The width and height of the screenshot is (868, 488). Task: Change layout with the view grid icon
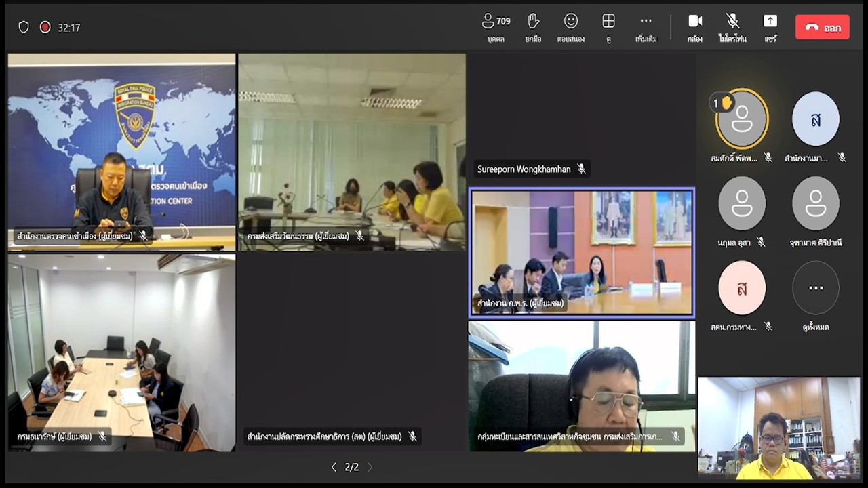(x=608, y=28)
